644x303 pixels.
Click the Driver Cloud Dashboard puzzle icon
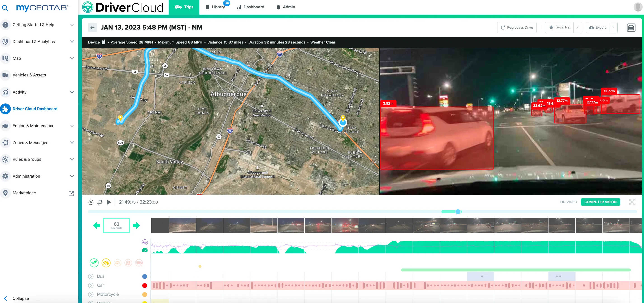pyautogui.click(x=5, y=109)
